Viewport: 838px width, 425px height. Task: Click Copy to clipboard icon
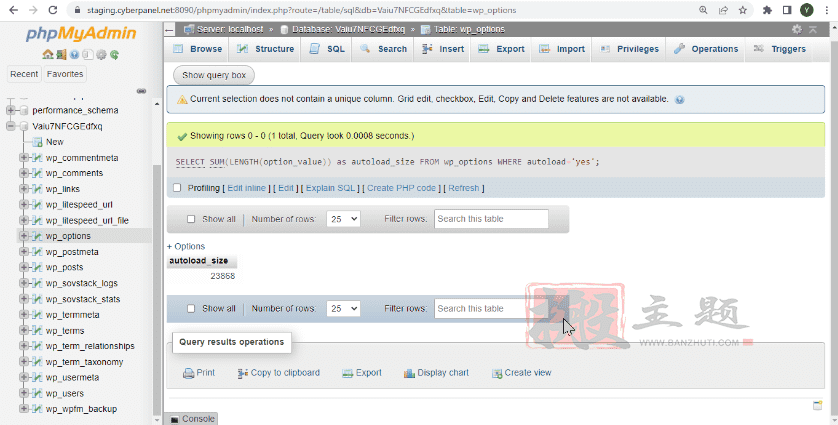point(242,373)
